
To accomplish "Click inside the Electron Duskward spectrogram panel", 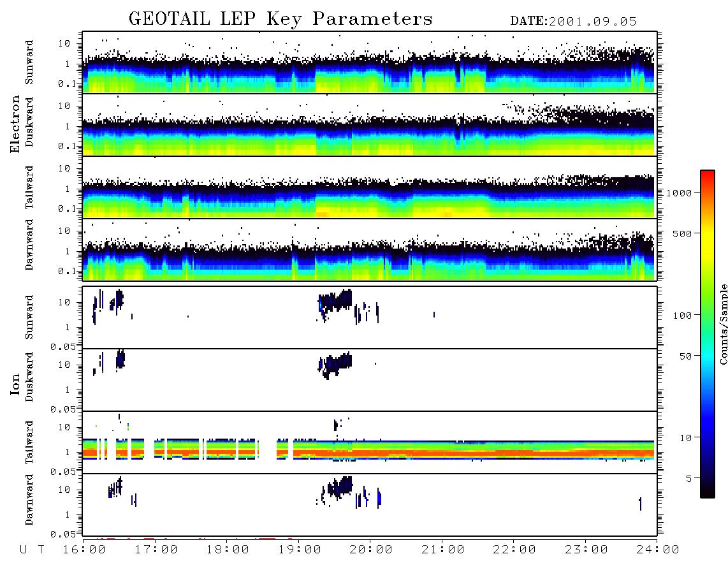I will tap(370, 124).
